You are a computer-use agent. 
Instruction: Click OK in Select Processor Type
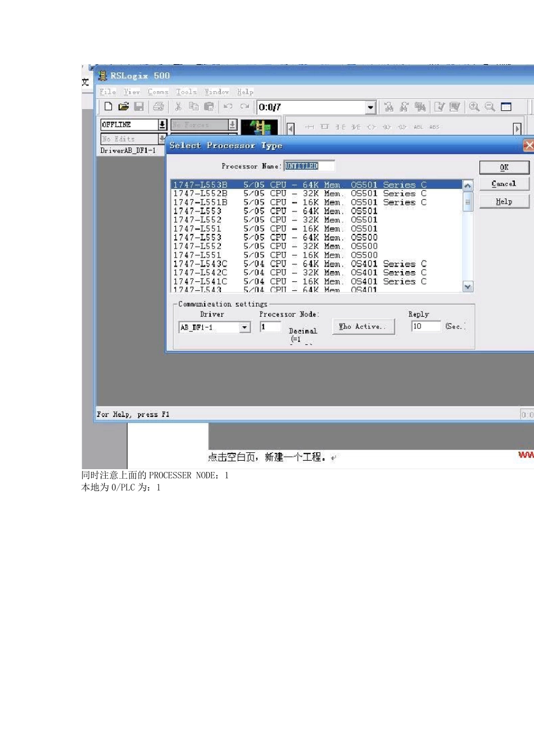(504, 167)
